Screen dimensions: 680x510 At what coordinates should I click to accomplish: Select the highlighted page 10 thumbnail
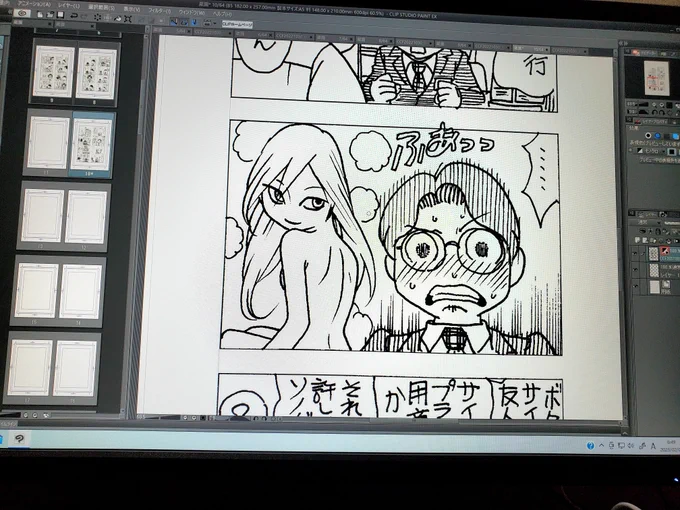92,145
